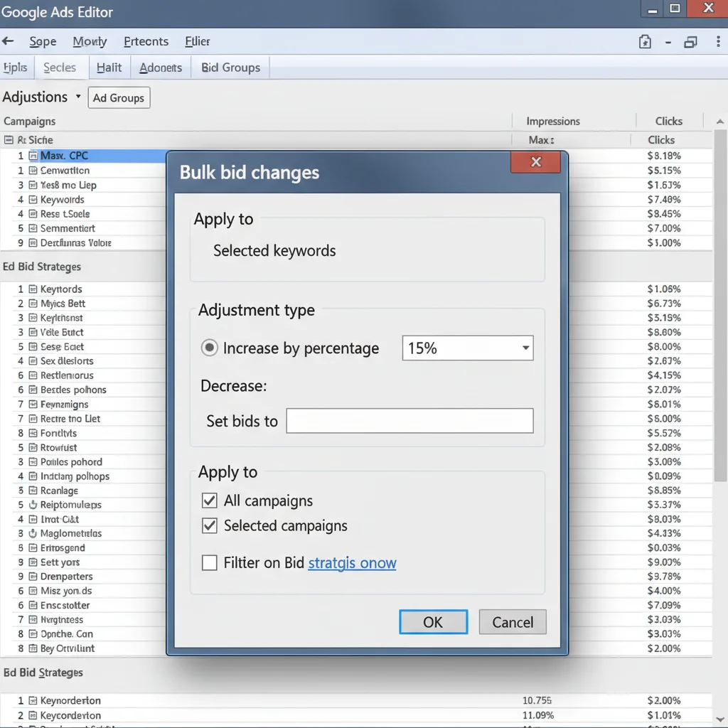The width and height of the screenshot is (728, 728).
Task: Open the stratgis onow link
Action: pos(352,563)
